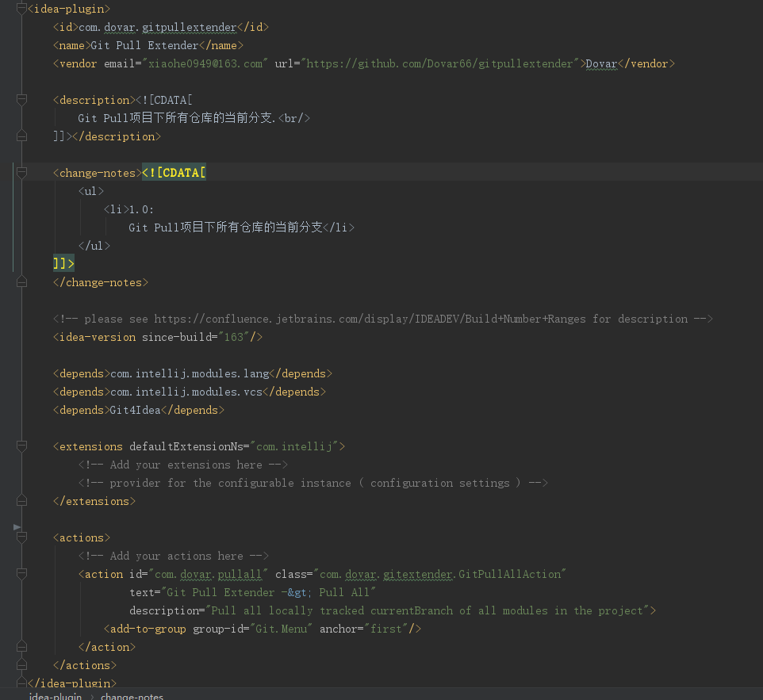The width and height of the screenshot is (763, 700).
Task: Click the com.intellij.modules.vcs depends entry
Action: click(186, 392)
